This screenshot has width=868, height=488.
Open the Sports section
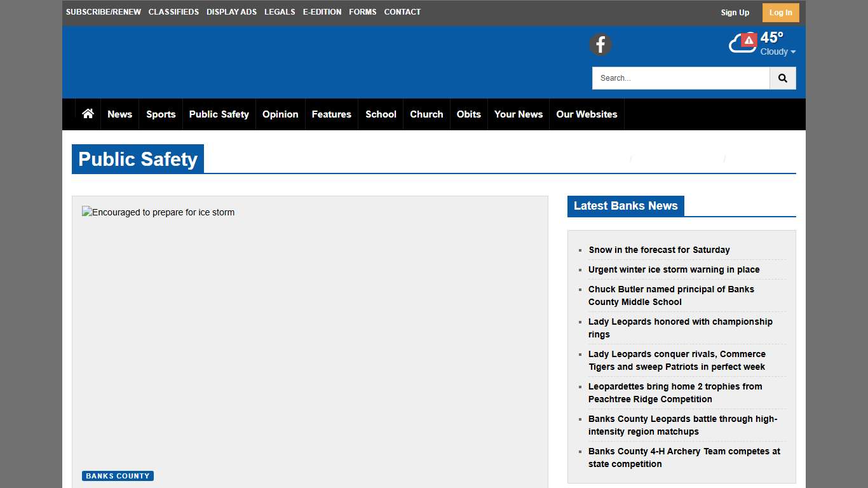[x=161, y=114]
